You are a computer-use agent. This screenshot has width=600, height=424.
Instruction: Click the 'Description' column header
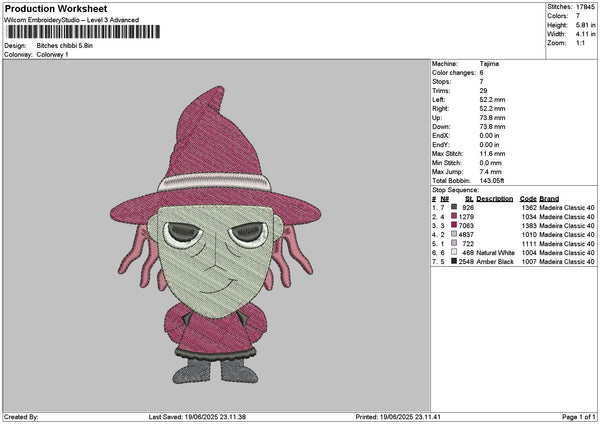494,199
